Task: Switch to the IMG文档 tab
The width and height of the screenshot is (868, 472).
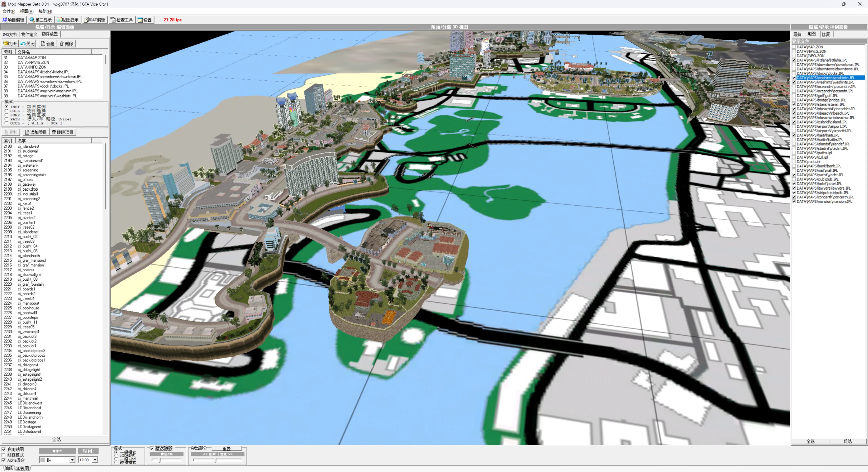Action: [10, 34]
